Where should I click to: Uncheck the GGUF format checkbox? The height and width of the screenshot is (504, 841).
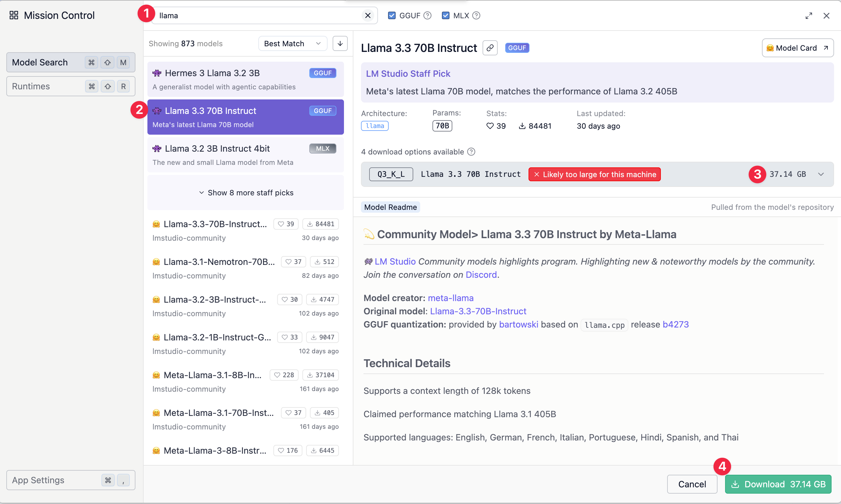[x=392, y=16]
